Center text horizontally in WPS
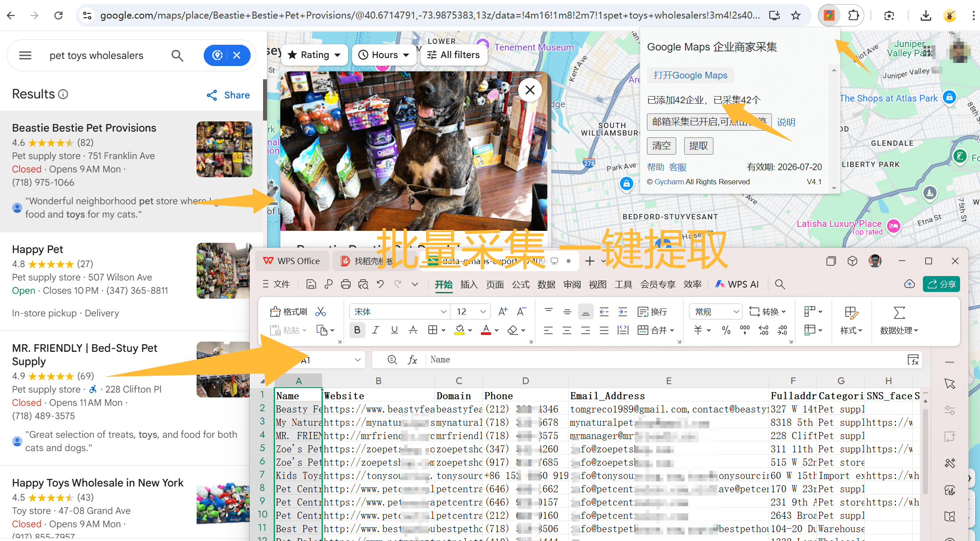This screenshot has width=980, height=541. 567,330
